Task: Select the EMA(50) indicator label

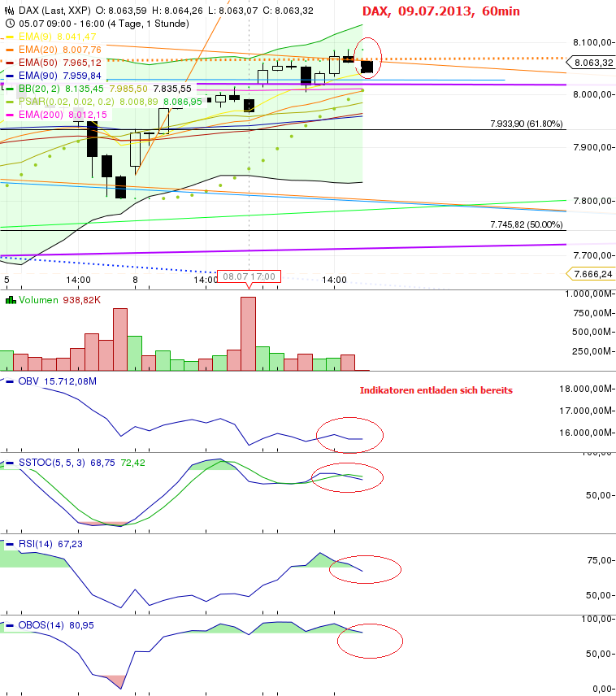Action: click(x=37, y=63)
